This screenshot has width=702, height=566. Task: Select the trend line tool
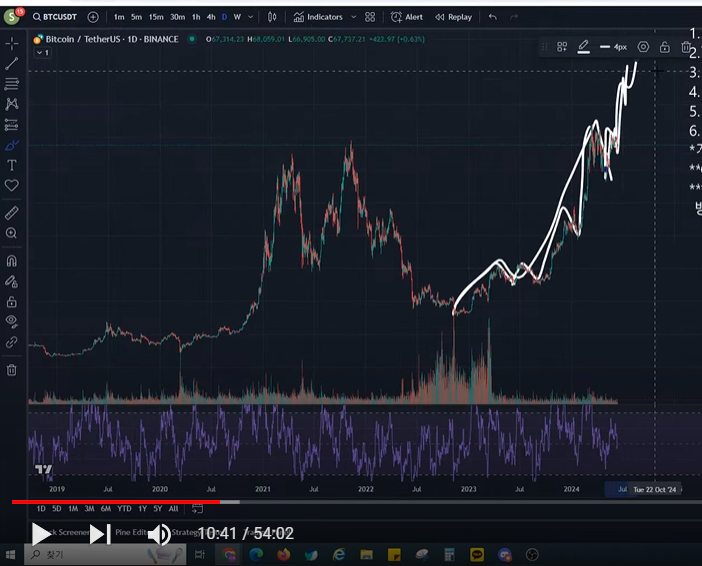[x=12, y=64]
